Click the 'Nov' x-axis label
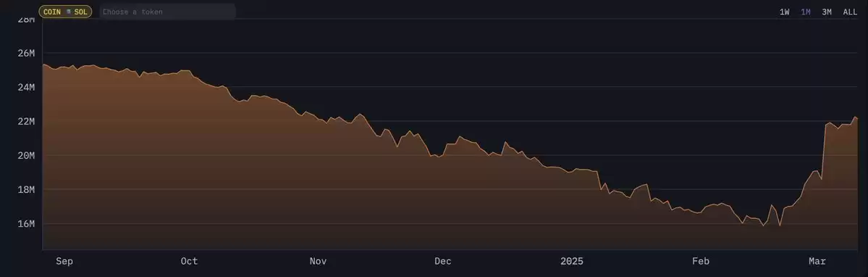Image resolution: width=868 pixels, height=277 pixels. pos(319,261)
